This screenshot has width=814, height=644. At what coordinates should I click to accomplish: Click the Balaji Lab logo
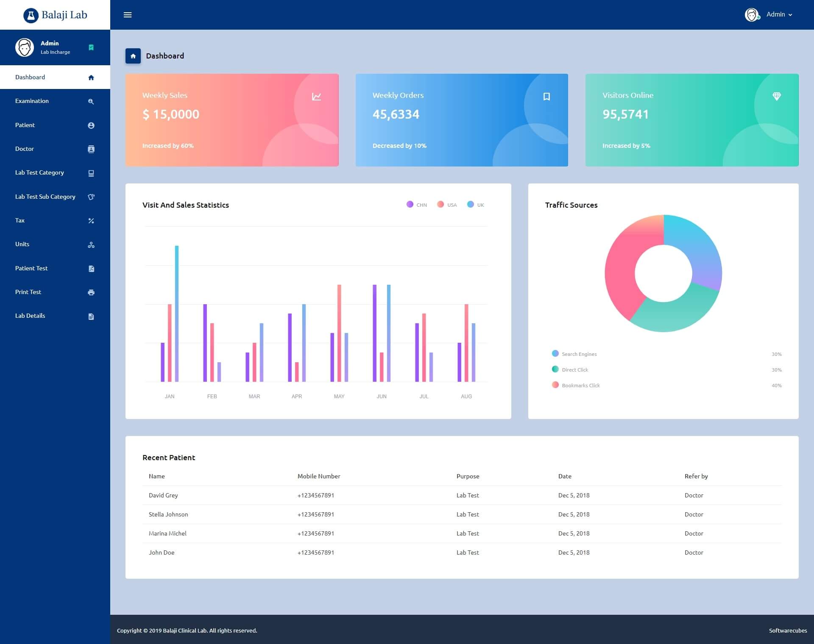[x=55, y=15]
